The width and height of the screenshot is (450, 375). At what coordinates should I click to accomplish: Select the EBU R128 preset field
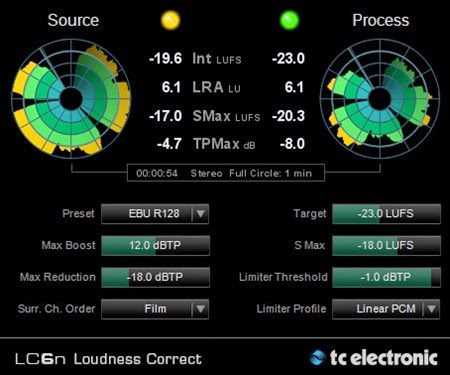[155, 214]
